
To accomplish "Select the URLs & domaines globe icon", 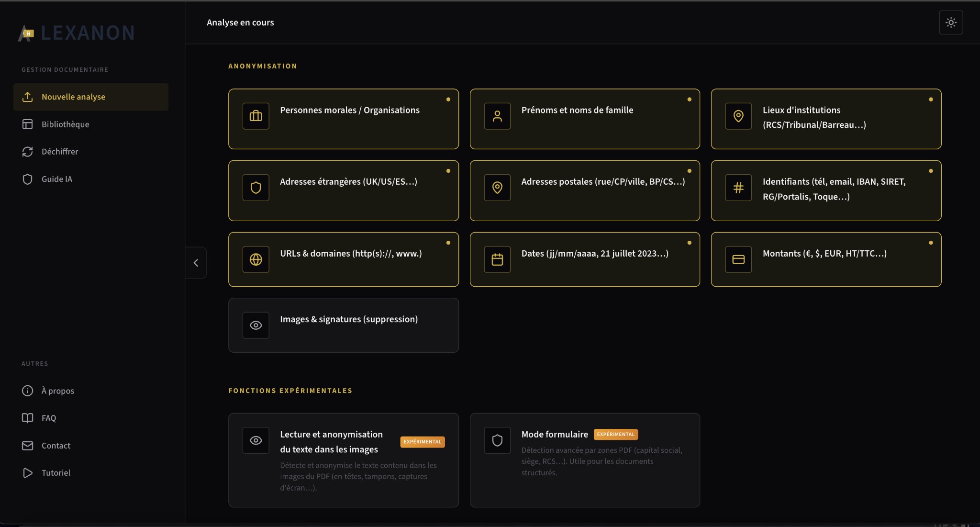I will click(256, 259).
